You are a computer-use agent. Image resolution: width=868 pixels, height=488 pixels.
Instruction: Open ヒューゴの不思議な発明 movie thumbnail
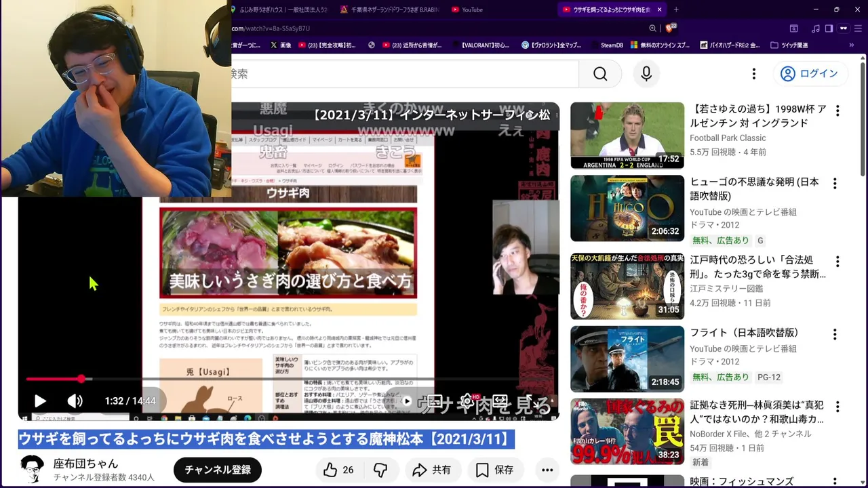point(627,208)
